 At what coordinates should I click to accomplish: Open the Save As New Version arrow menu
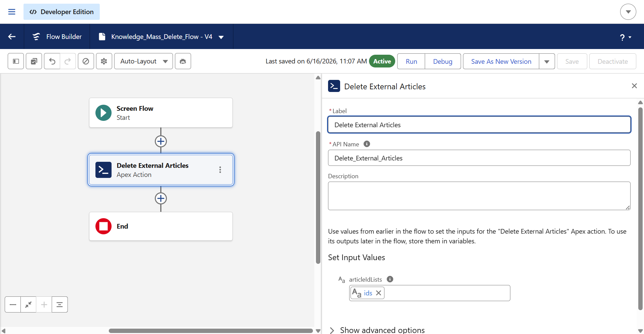[x=547, y=61]
